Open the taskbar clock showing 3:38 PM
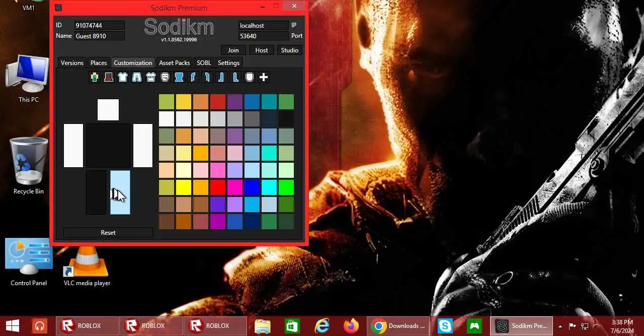The width and height of the screenshot is (644, 336). pos(622,326)
